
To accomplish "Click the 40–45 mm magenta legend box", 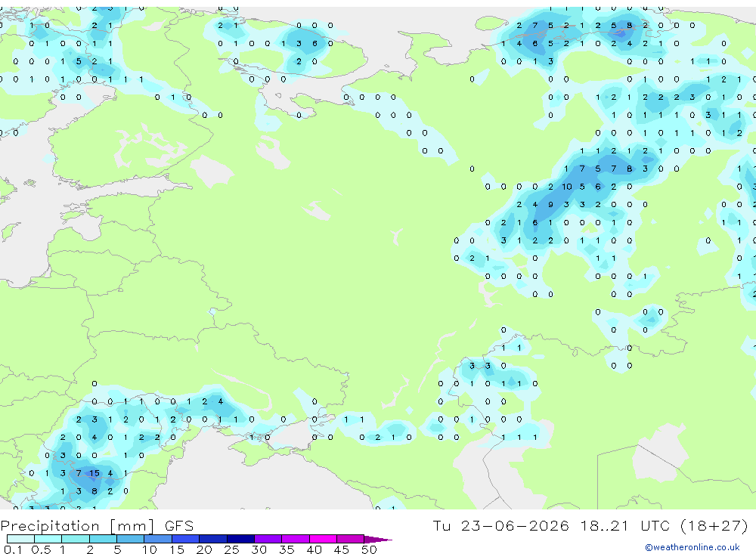I will pyautogui.click(x=323, y=539).
